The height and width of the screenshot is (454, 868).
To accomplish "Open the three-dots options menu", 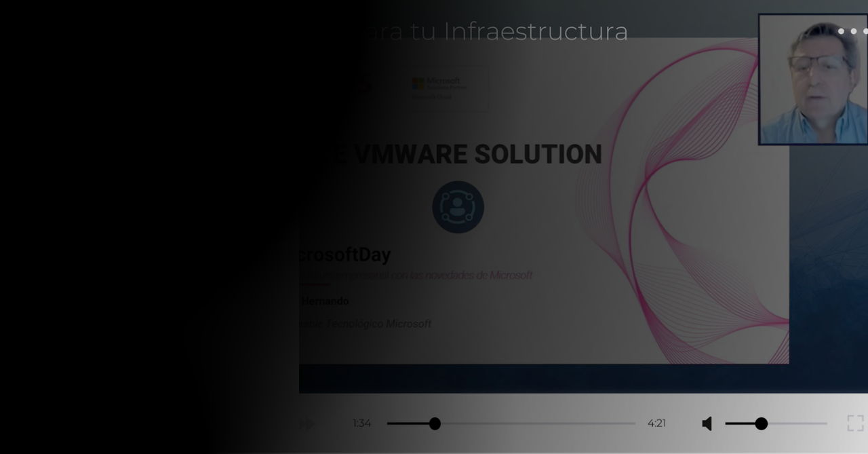I will [853, 31].
